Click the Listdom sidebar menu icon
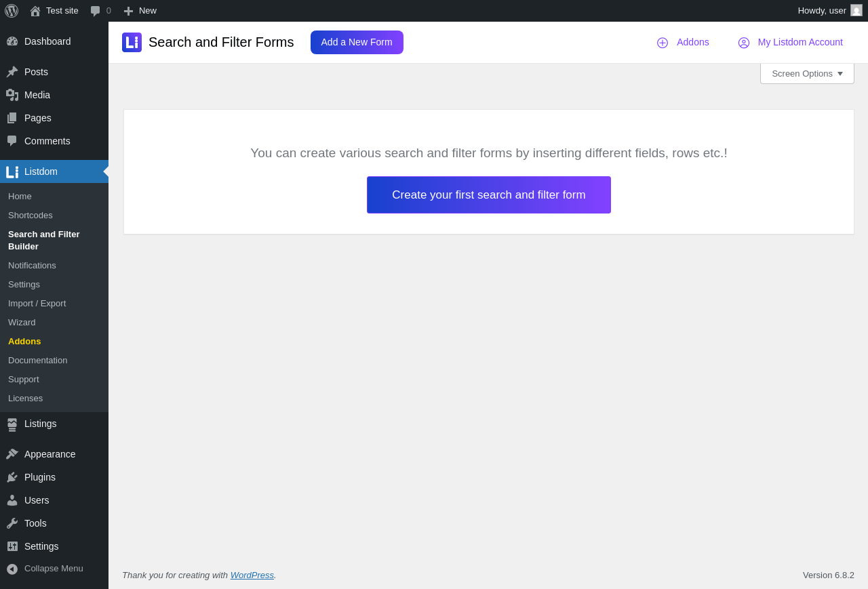The height and width of the screenshot is (589, 868). tap(12, 171)
